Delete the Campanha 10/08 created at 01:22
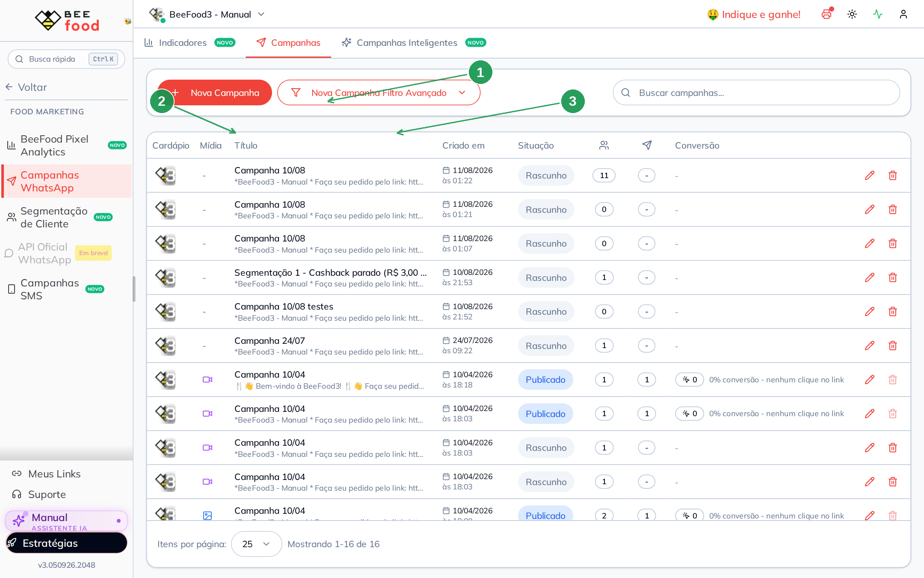Image resolution: width=924 pixels, height=578 pixels. coord(893,175)
